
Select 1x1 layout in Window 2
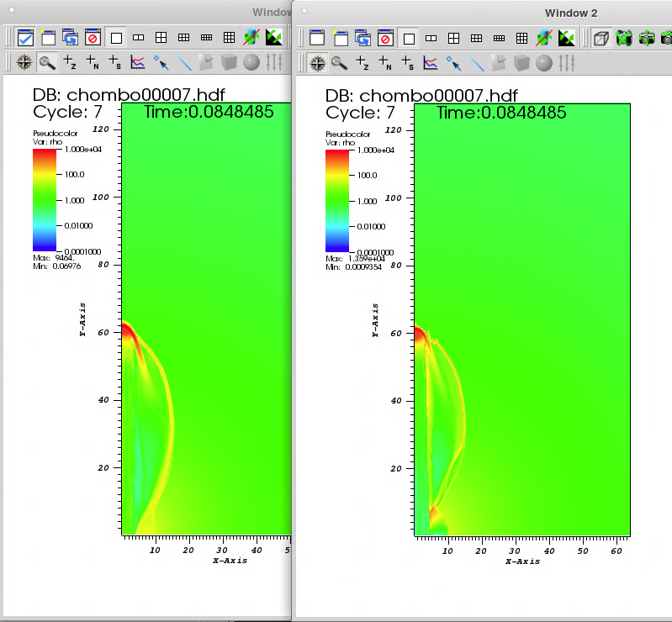(x=409, y=39)
